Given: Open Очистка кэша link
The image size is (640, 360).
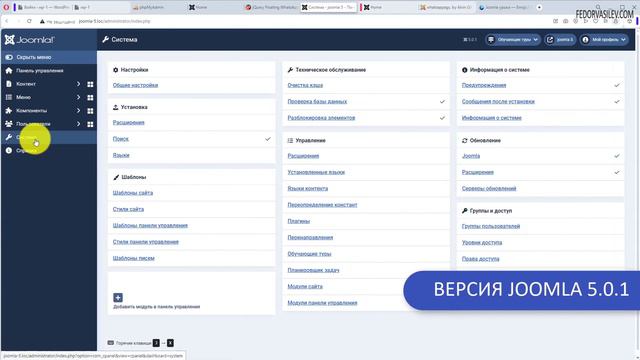Looking at the screenshot, I should pyautogui.click(x=305, y=85).
